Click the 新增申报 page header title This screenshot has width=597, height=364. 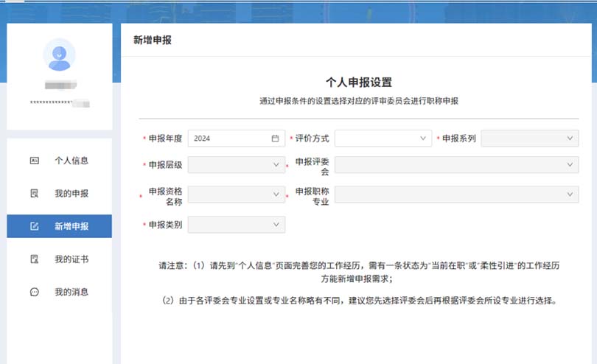coord(153,41)
